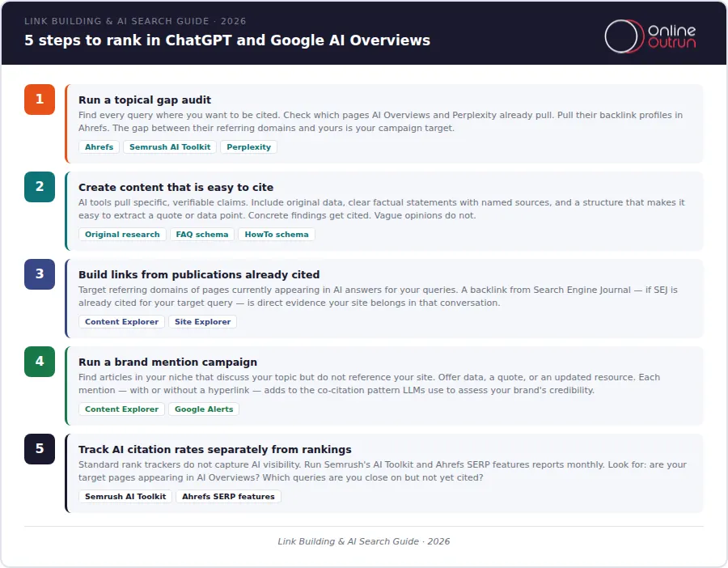
Task: Select the Perplexity tag
Action: pos(248,147)
